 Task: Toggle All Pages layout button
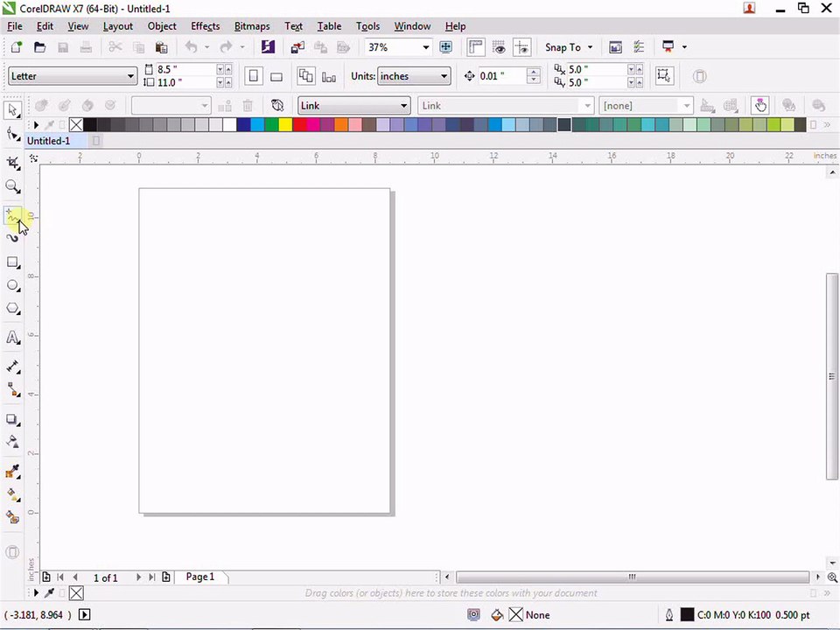(x=306, y=76)
